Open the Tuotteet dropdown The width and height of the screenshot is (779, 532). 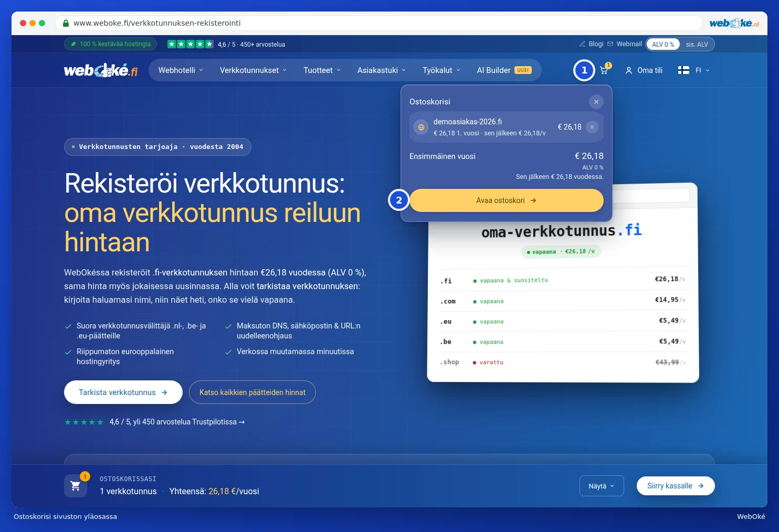322,70
